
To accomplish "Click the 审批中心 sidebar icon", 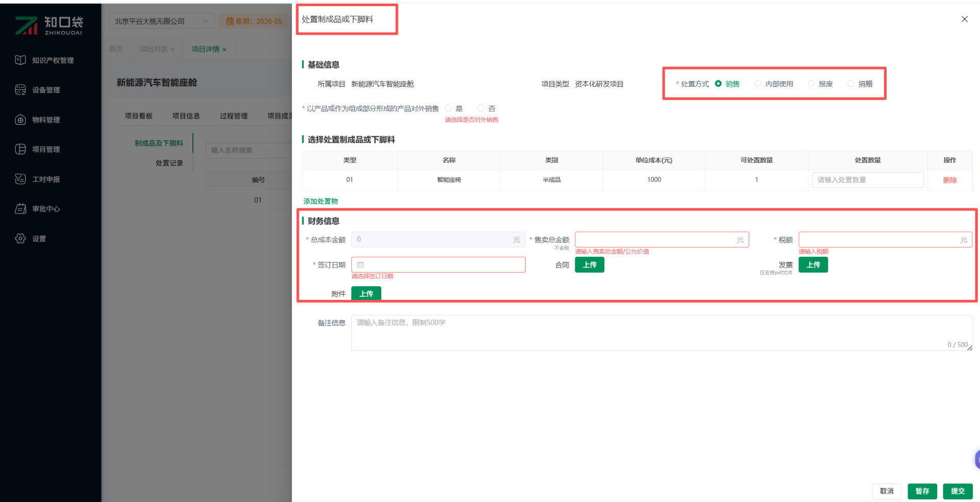I will [20, 209].
